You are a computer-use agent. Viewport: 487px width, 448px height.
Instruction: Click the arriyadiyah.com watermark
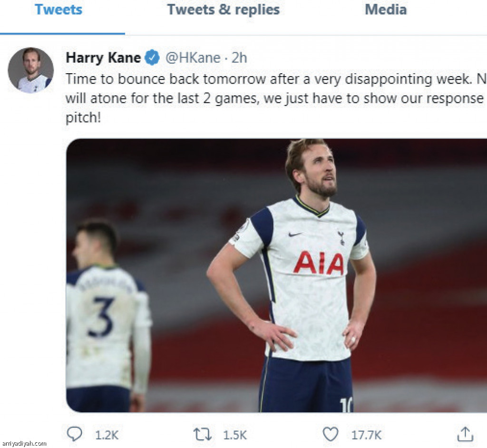pyautogui.click(x=24, y=443)
